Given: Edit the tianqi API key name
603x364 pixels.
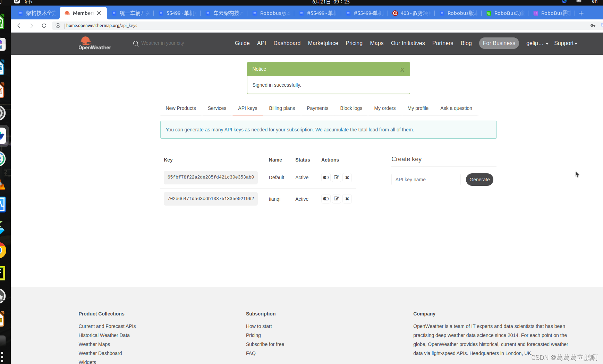Looking at the screenshot, I should coord(336,199).
